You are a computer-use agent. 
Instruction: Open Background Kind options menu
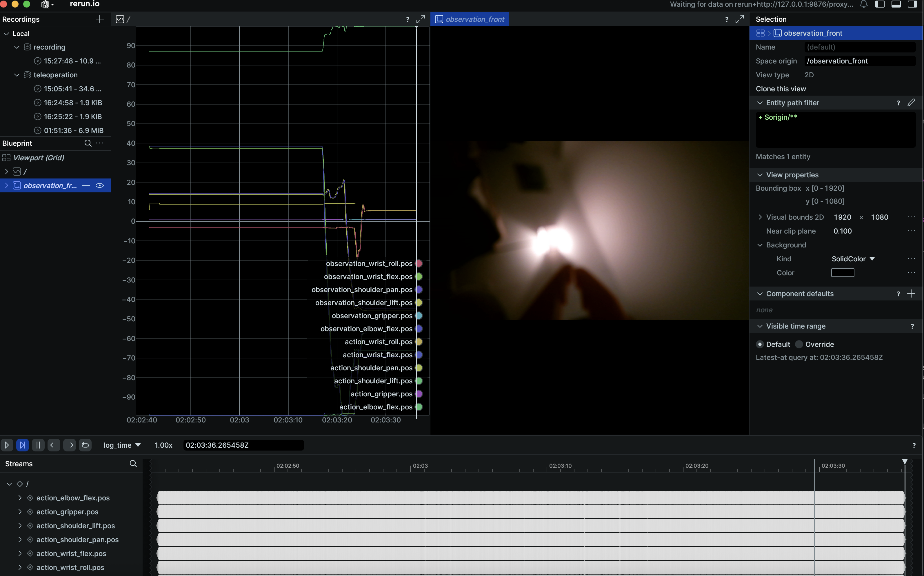pyautogui.click(x=911, y=259)
